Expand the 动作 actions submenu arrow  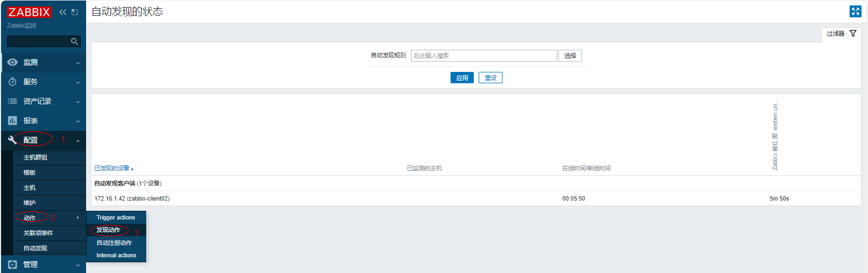coord(77,218)
